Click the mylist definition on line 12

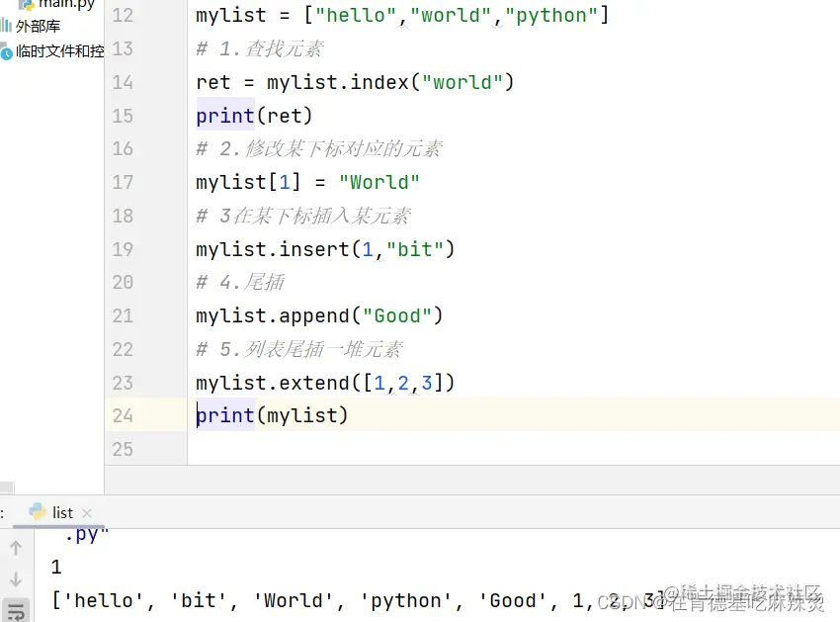point(402,15)
